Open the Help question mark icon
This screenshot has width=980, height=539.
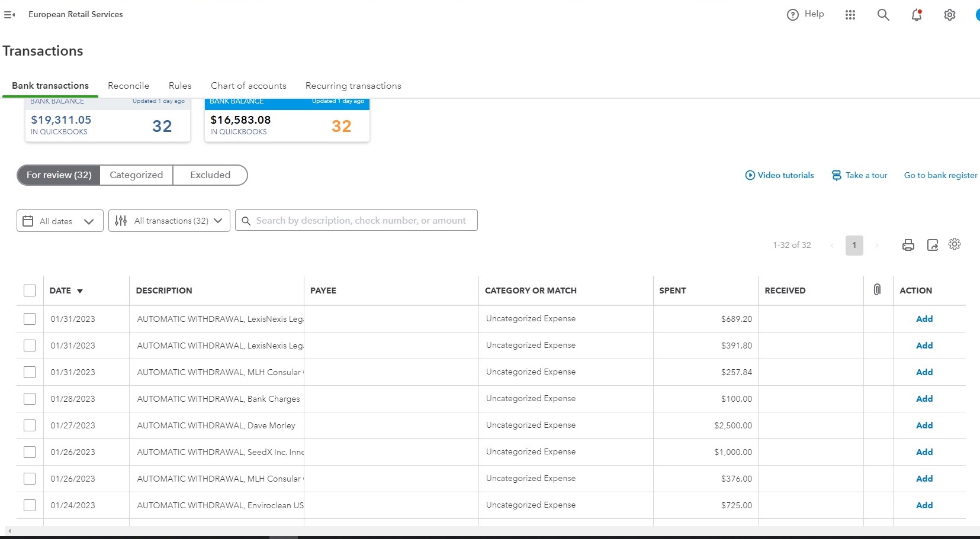[x=792, y=15]
